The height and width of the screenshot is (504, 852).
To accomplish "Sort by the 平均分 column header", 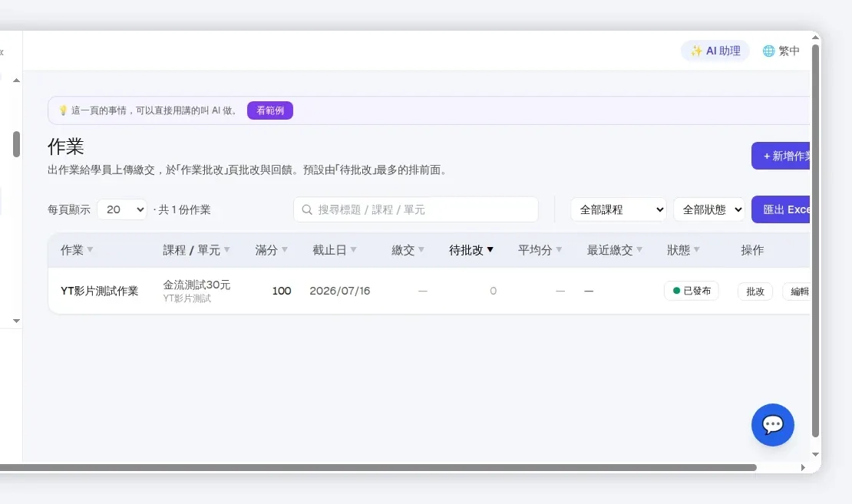I will click(540, 250).
